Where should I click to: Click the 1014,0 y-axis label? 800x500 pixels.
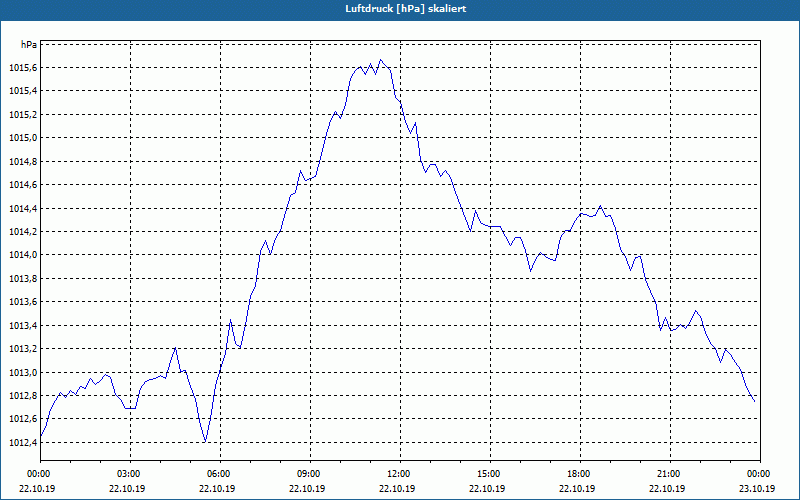click(x=23, y=255)
